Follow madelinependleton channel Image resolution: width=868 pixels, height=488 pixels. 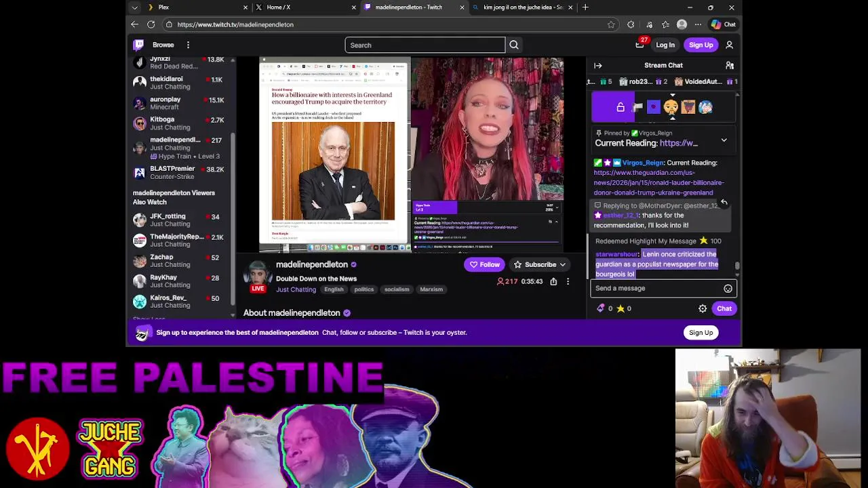(484, 265)
